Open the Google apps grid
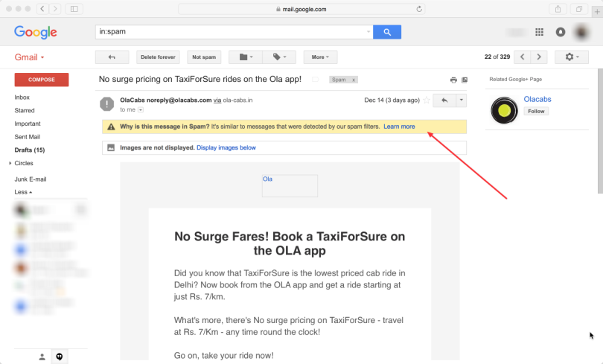The height and width of the screenshot is (364, 603). pos(540,33)
